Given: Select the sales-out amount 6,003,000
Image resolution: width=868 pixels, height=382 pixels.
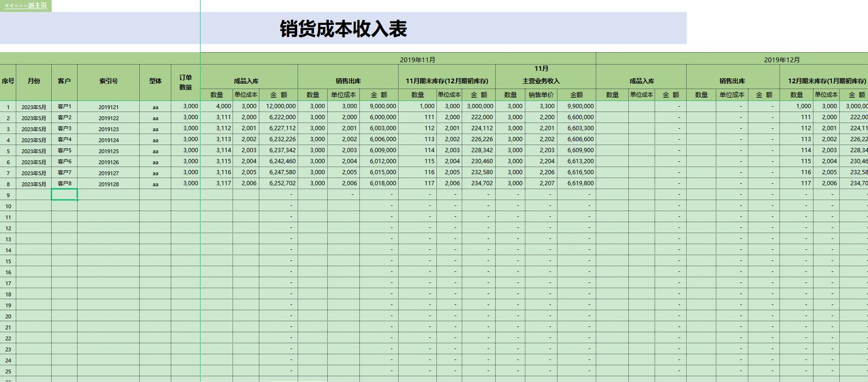Looking at the screenshot, I should point(379,128).
